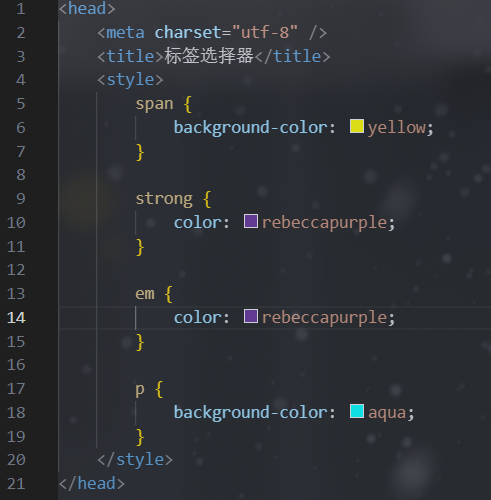The image size is (491, 500).
Task: Select line number 21 in the gutter
Action: tap(16, 484)
